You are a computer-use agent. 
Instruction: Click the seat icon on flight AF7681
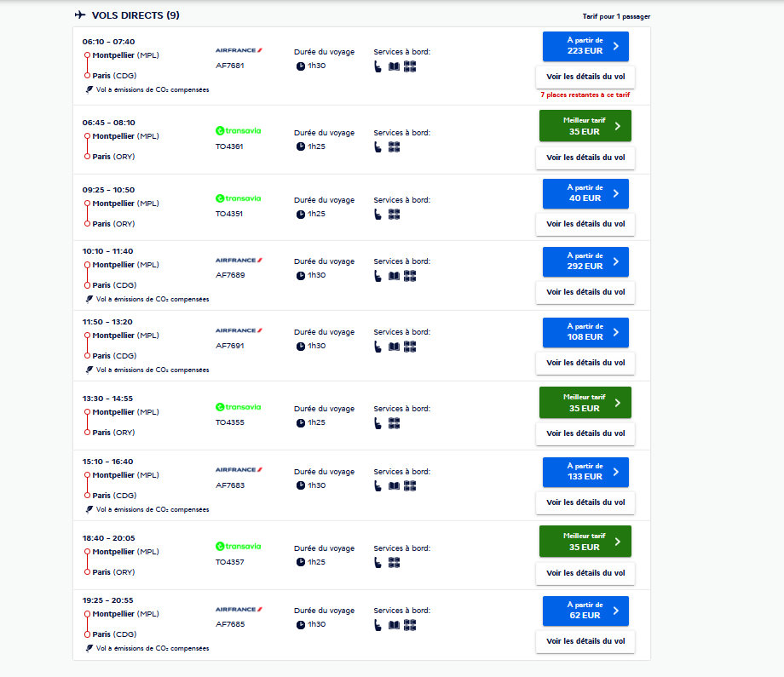click(378, 66)
